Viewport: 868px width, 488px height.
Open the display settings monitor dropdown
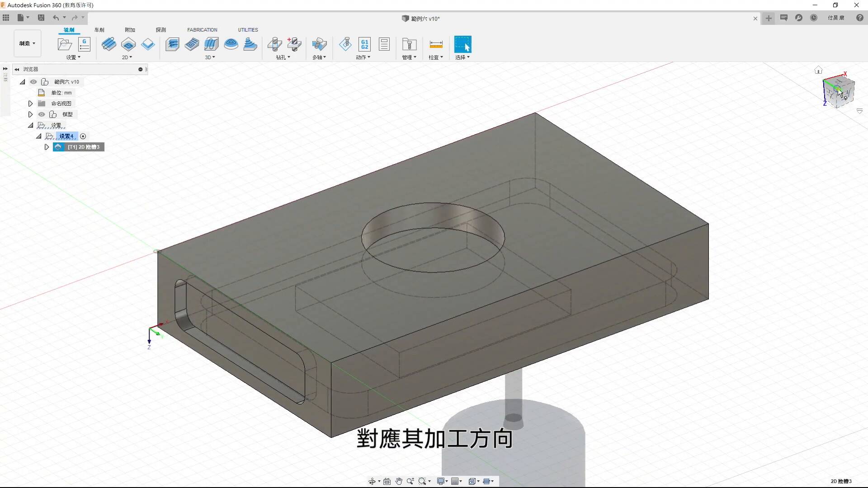pyautogui.click(x=442, y=481)
